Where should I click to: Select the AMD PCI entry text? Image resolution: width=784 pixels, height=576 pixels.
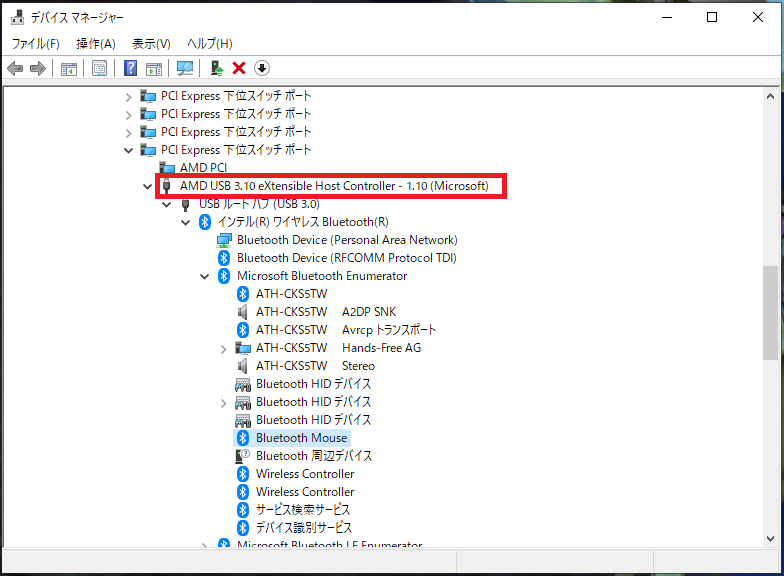204,168
